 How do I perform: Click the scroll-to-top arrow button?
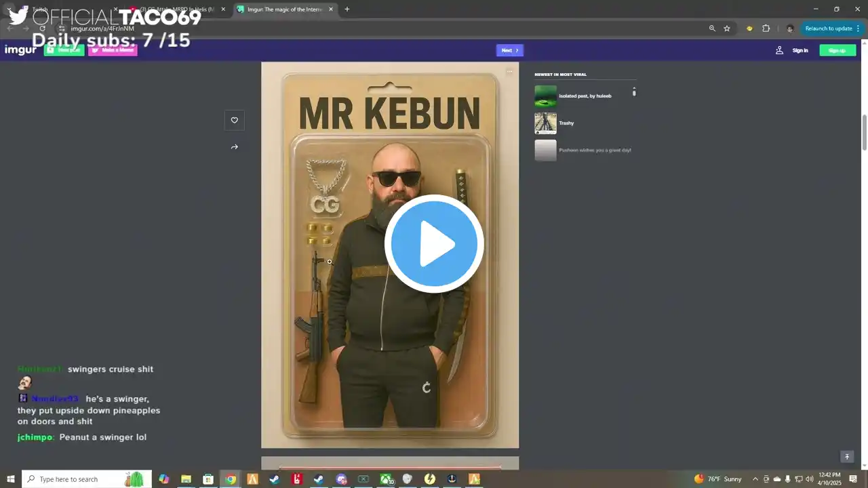(846, 457)
